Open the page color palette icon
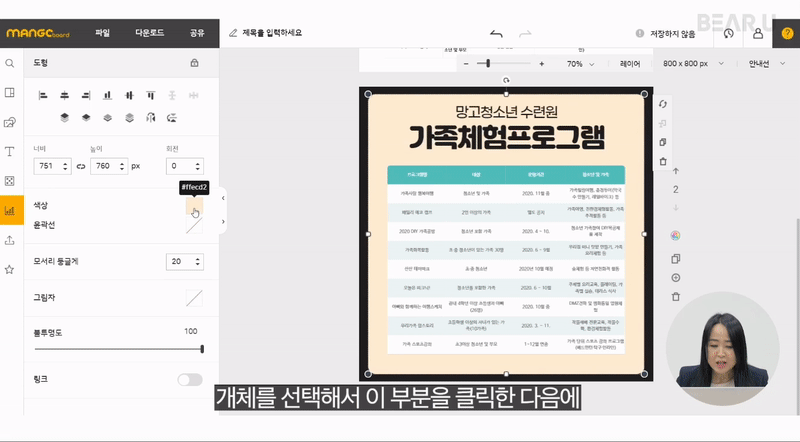Image resolution: width=800 pixels, height=442 pixels. tap(676, 235)
